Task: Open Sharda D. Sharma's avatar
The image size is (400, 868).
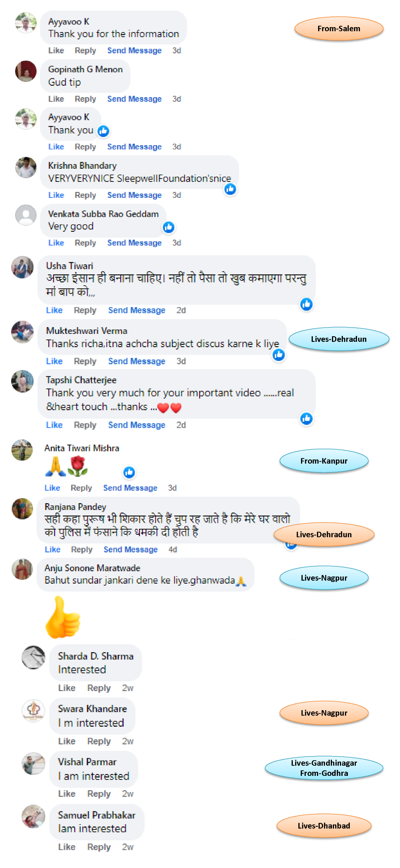Action: [33, 657]
